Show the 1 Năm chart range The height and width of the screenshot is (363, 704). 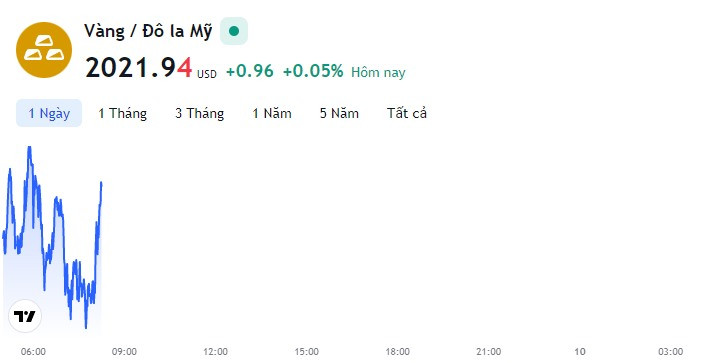pos(272,113)
